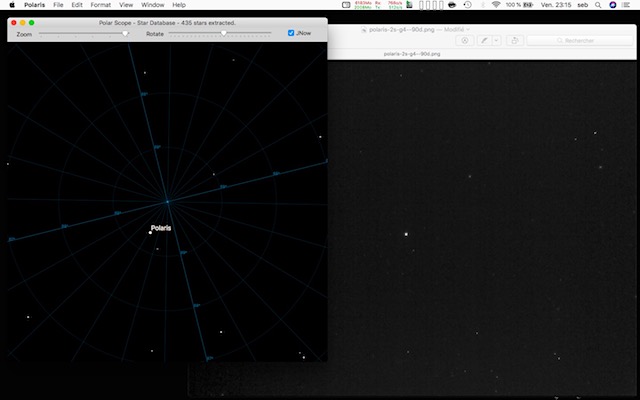Open the Polaris application menu

[x=34, y=5]
